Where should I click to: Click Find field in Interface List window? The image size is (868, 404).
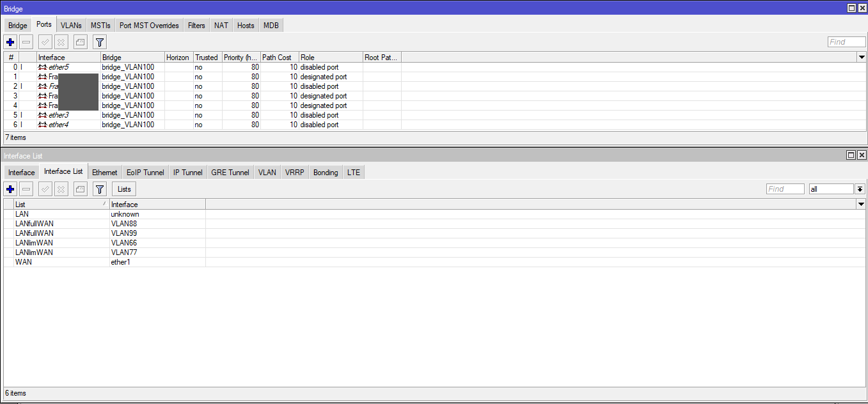(x=785, y=189)
